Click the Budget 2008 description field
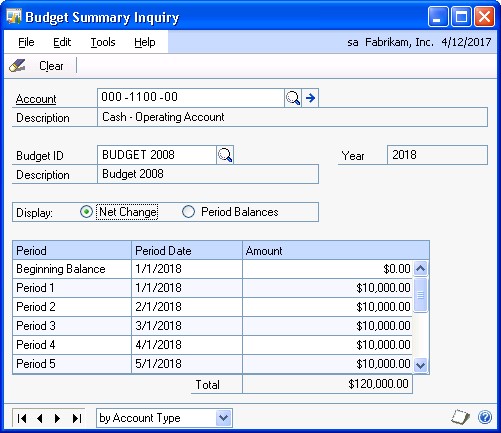The image size is (501, 433). 208,174
